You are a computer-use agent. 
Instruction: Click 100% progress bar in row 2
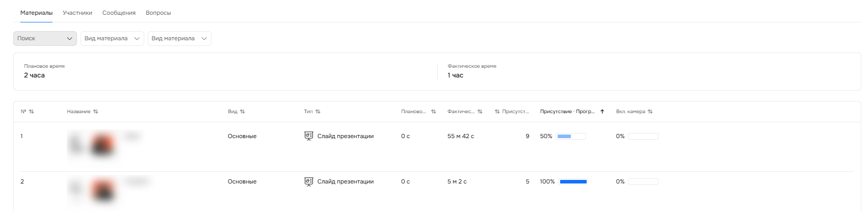pos(573,181)
